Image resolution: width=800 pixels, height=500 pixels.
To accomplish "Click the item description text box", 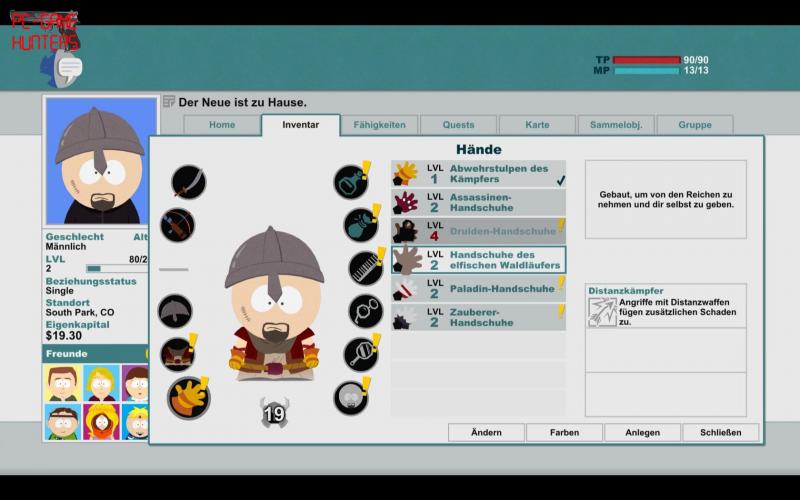I will click(666, 199).
